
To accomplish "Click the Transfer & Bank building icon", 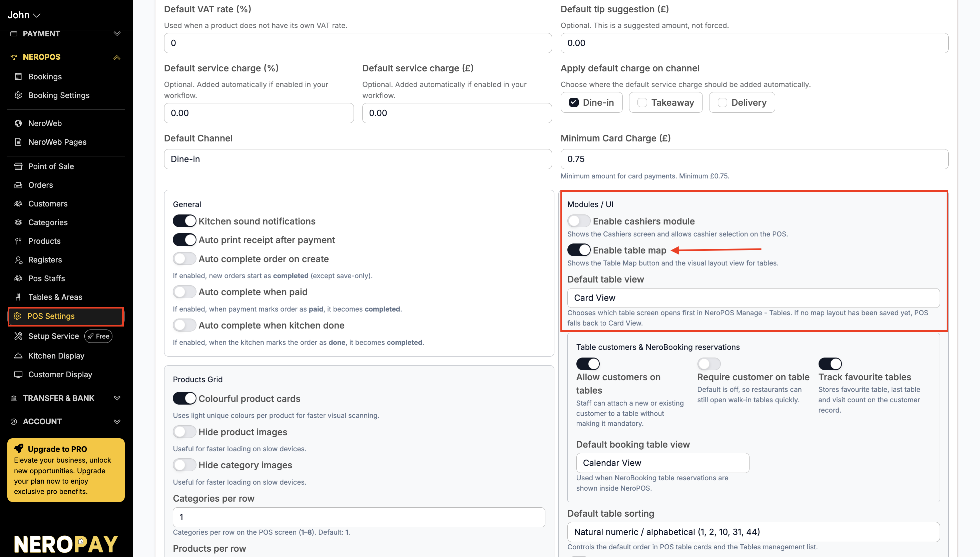I will pyautogui.click(x=14, y=398).
